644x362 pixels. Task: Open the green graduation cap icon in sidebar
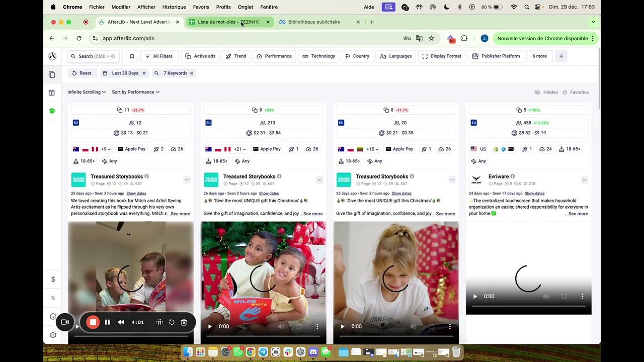[x=52, y=111]
